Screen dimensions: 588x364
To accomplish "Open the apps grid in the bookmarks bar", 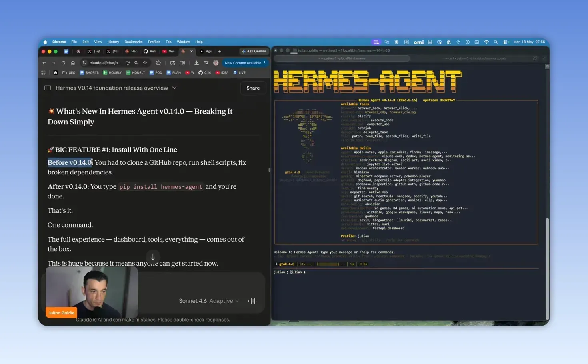I will tap(43, 73).
